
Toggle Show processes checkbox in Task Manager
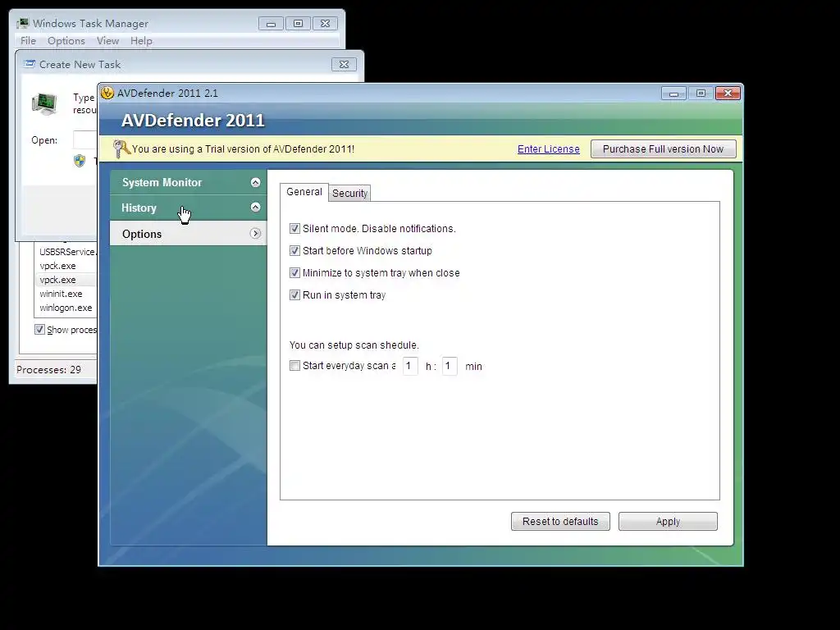39,330
